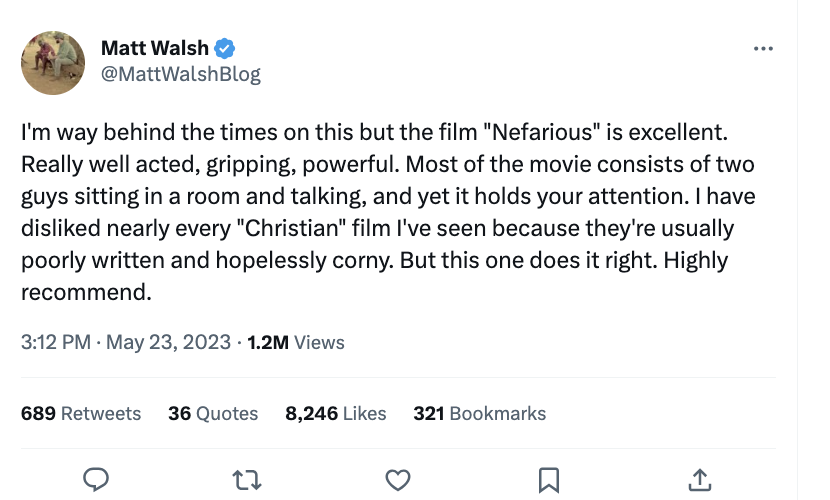Viewport: 830px width, 500px height.
Task: Click the "recommend." last line of tweet
Action: (x=86, y=293)
